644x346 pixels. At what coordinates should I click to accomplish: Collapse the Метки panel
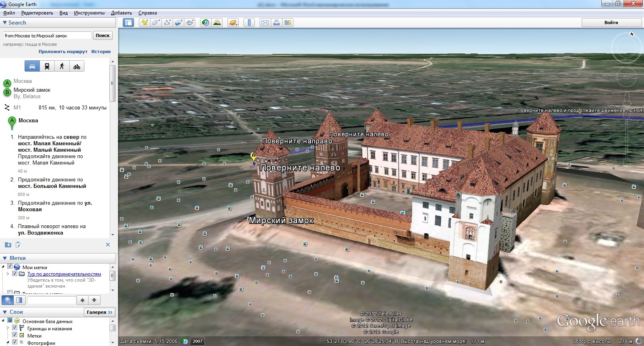point(5,258)
